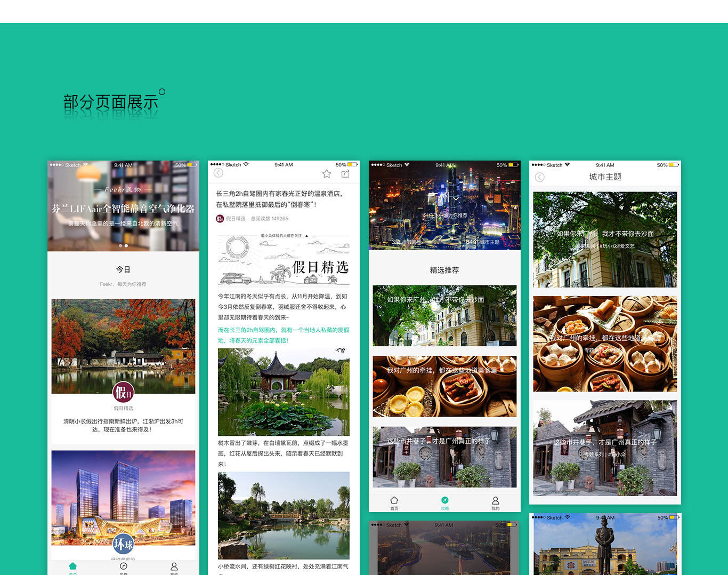Tap back arrow beside 城市主题 title
728x575 pixels.
(x=540, y=177)
